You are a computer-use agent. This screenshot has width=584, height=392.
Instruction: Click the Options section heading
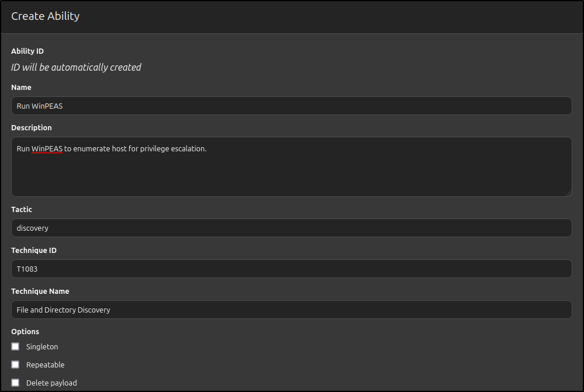pyautogui.click(x=25, y=332)
